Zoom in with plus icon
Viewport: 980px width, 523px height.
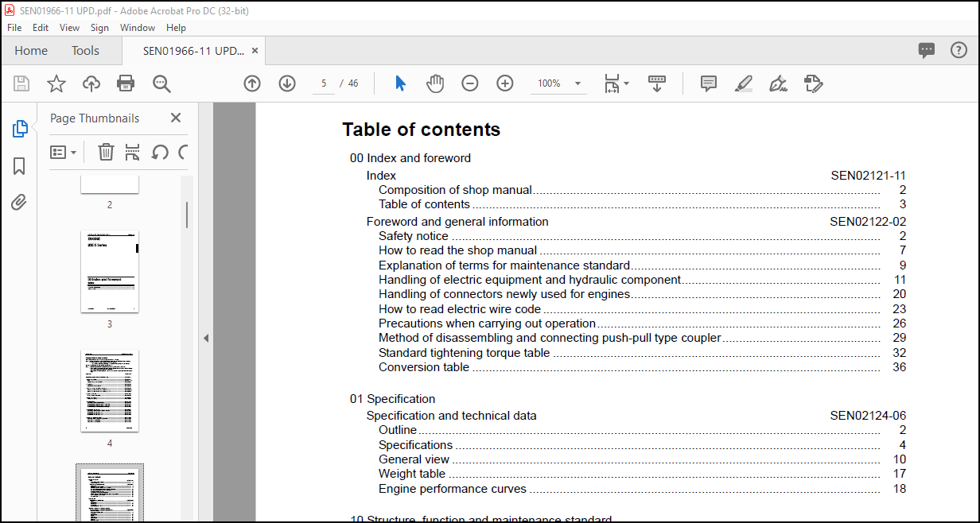point(505,83)
